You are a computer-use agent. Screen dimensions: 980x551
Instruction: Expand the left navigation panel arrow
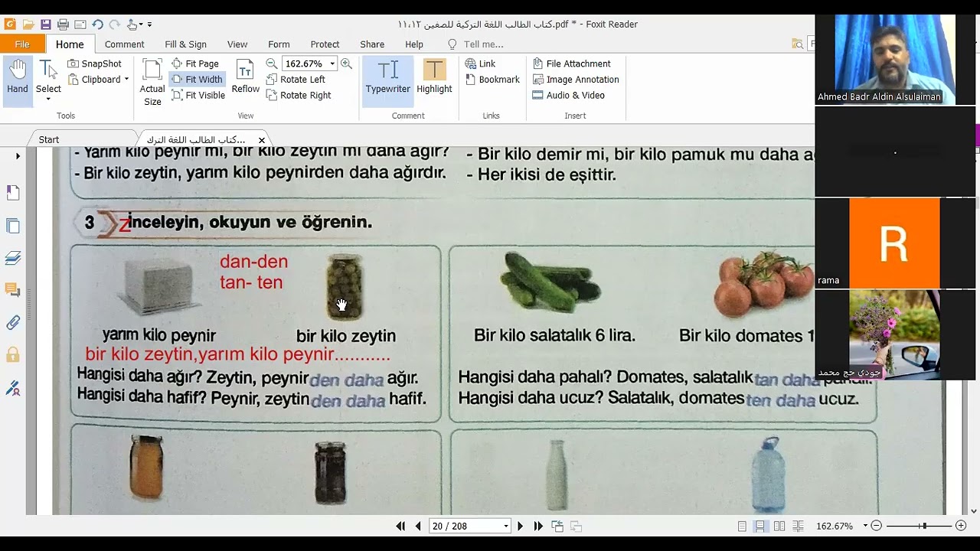18,156
